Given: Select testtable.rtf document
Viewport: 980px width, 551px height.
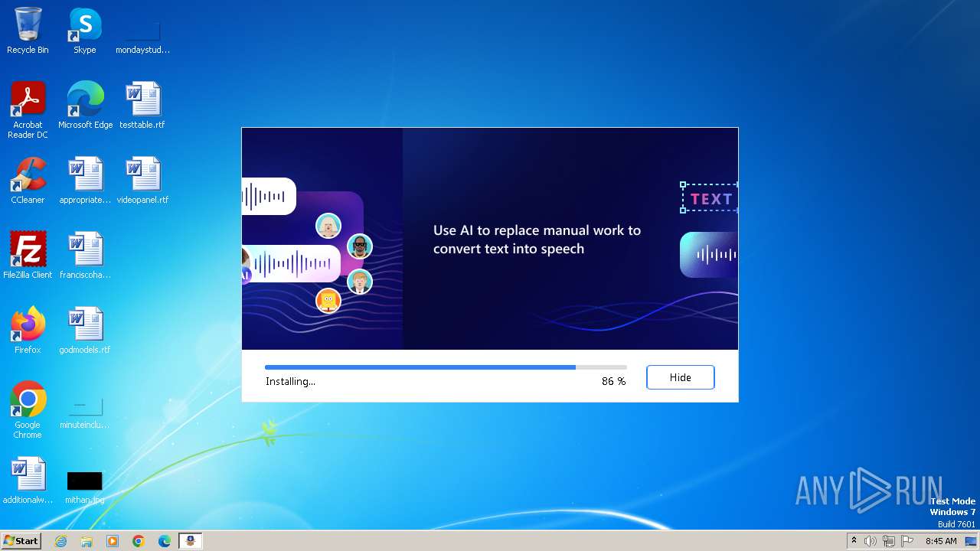Looking at the screenshot, I should coord(142,106).
